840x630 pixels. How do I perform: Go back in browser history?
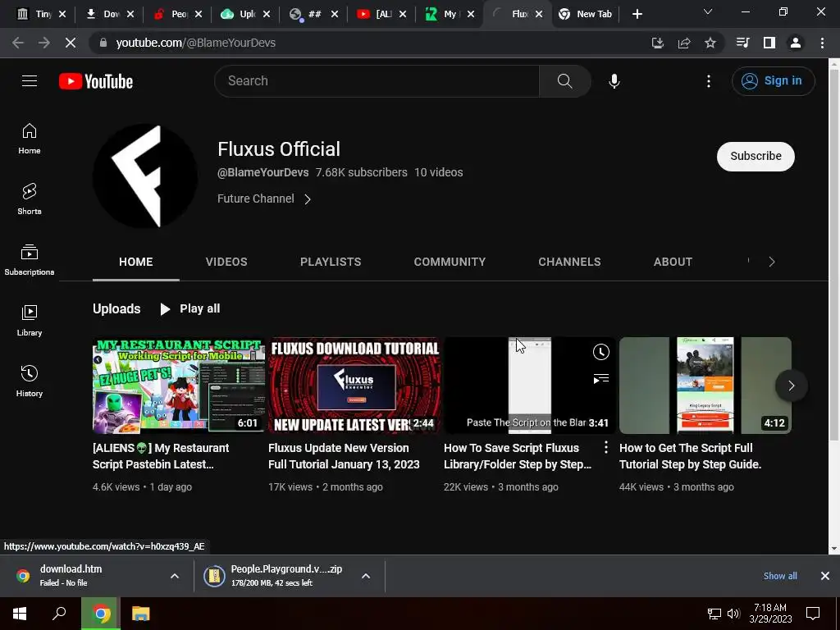point(18,43)
